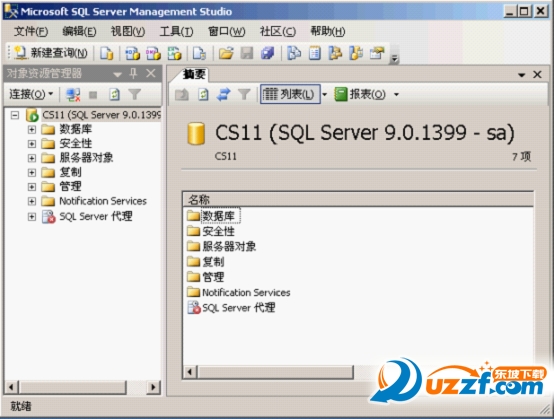Select 服务器对象 in Object Explorer tree
Image resolution: width=554 pixels, height=419 pixels.
pos(86,158)
